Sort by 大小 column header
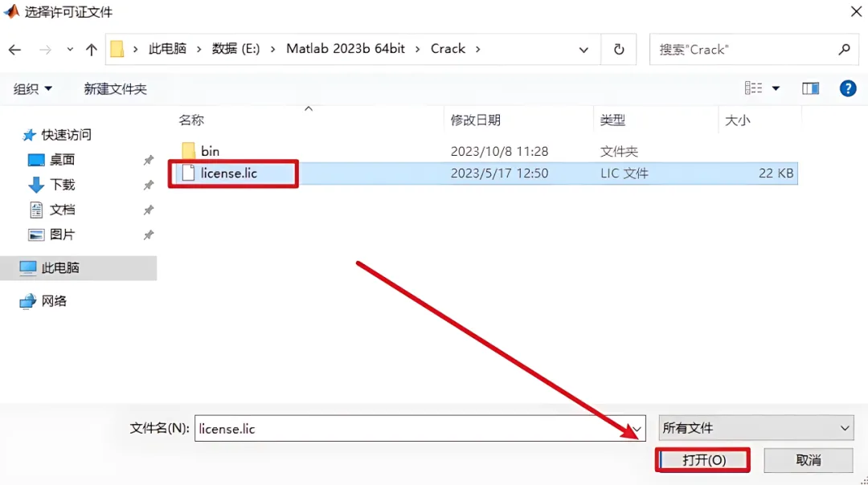This screenshot has height=485, width=868. point(738,120)
